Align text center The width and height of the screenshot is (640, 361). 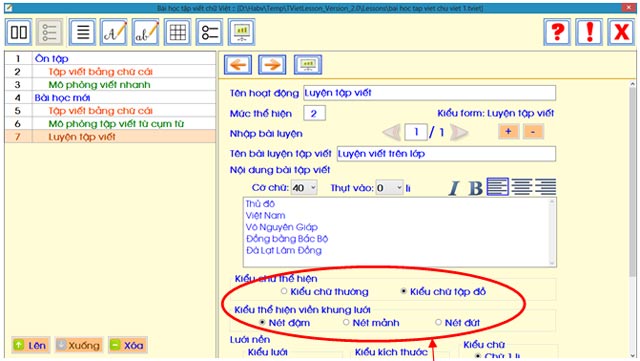coord(522,187)
